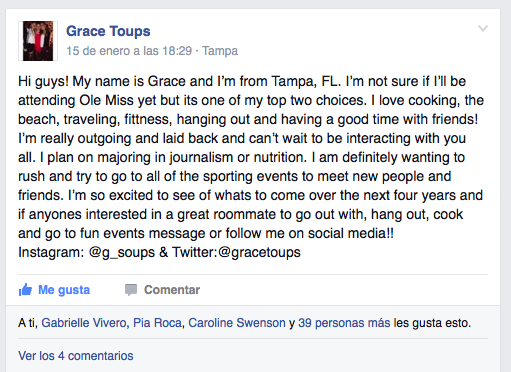This screenshot has width=511, height=372.
Task: Open the Tampa location link
Action: (x=220, y=51)
